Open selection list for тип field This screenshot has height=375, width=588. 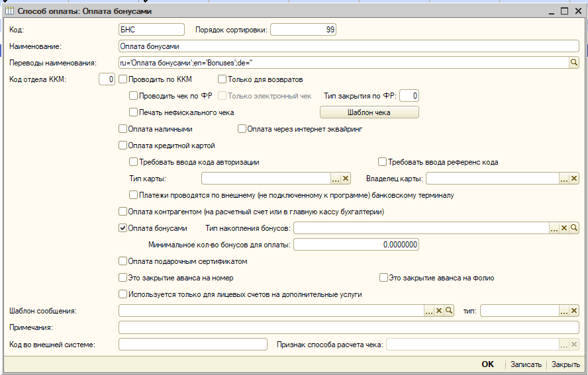coord(564,311)
